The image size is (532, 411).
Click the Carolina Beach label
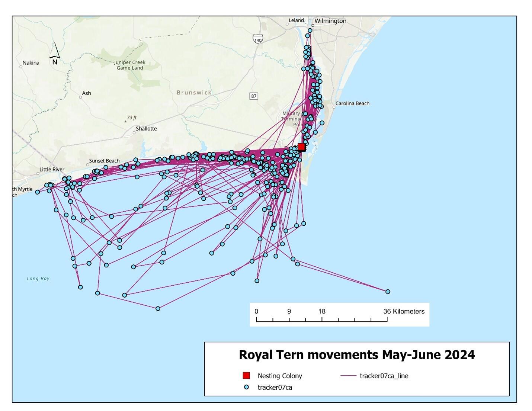[352, 103]
